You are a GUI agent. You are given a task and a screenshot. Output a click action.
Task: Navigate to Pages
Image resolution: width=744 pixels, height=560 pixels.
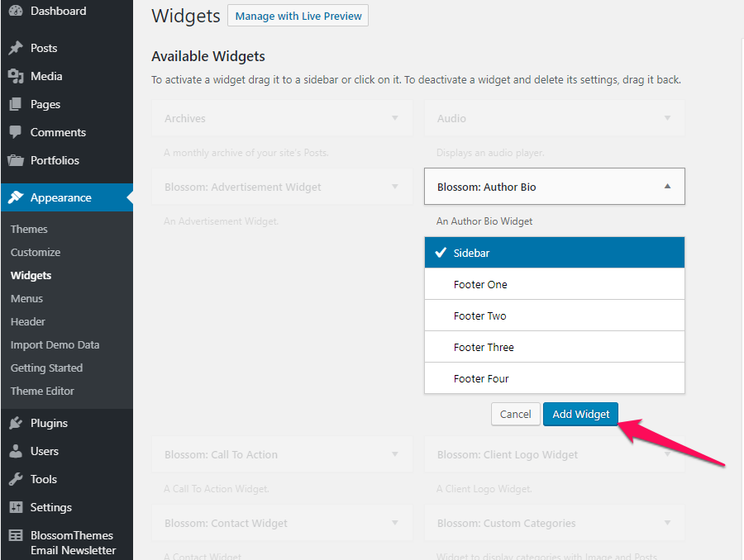pyautogui.click(x=45, y=104)
